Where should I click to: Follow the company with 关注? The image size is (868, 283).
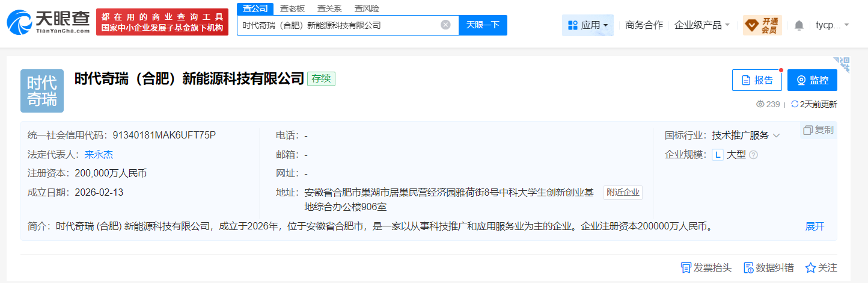click(821, 268)
